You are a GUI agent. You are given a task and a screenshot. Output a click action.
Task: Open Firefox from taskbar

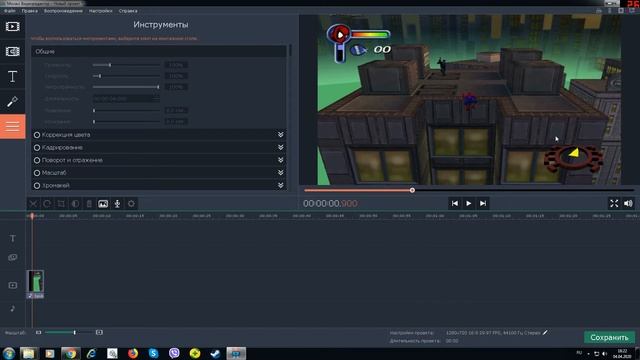click(133, 353)
